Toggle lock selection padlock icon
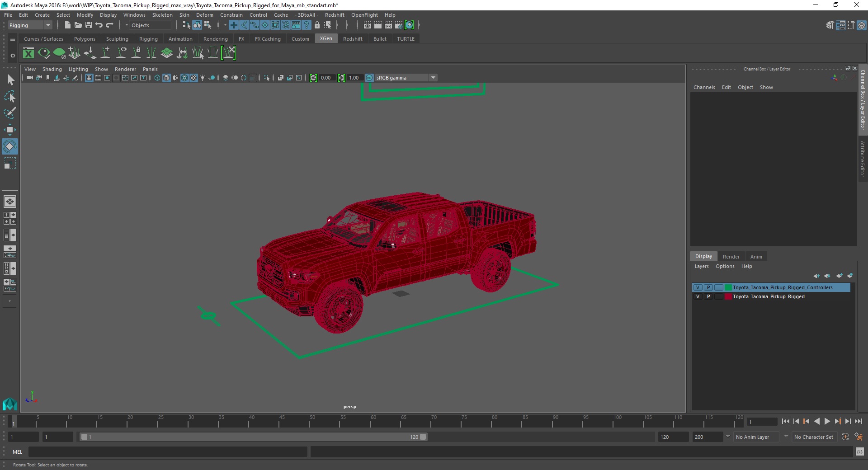The width and height of the screenshot is (868, 470). (x=317, y=25)
